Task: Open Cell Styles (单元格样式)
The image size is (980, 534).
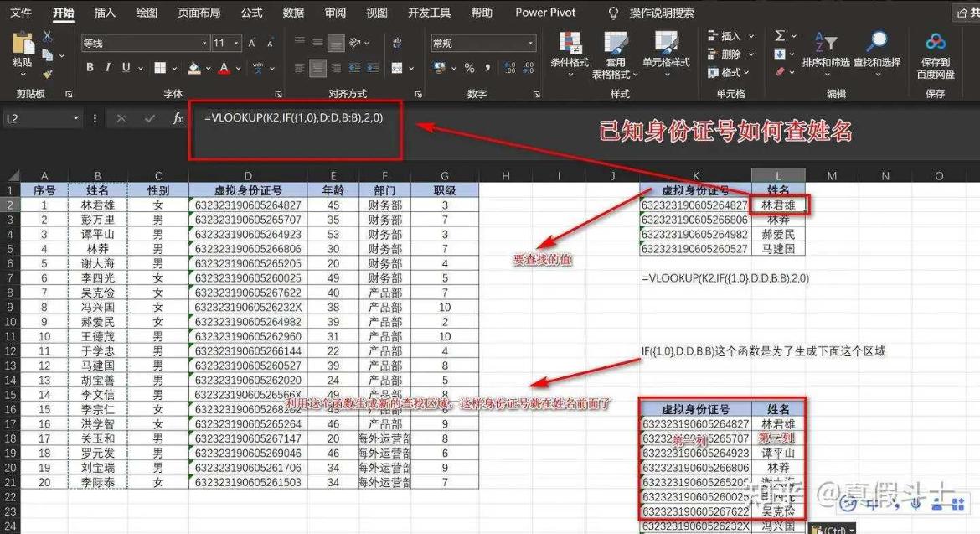Action: pos(666,54)
